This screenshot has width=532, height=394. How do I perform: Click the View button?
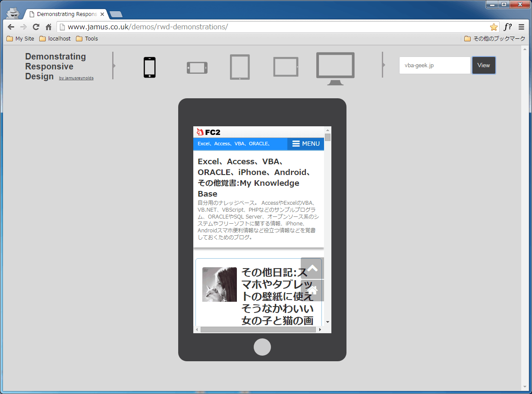pos(484,66)
